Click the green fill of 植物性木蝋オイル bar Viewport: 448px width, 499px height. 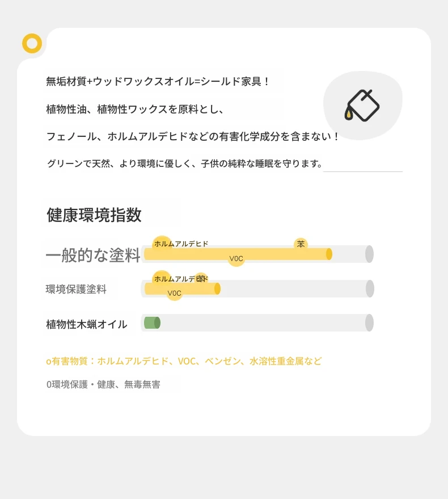pyautogui.click(x=153, y=322)
